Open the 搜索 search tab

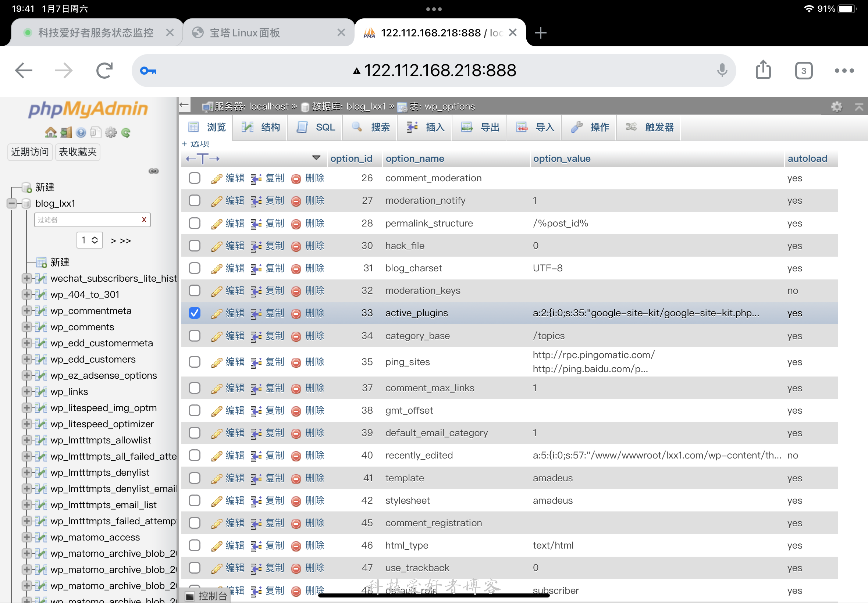tap(370, 127)
